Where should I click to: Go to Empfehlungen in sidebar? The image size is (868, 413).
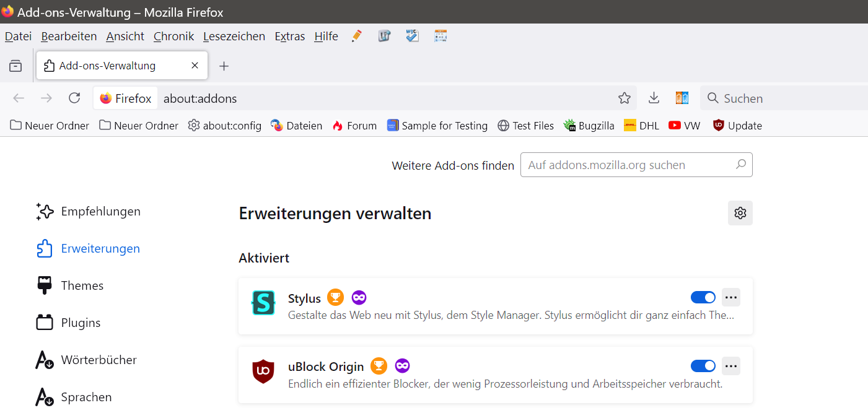100,211
